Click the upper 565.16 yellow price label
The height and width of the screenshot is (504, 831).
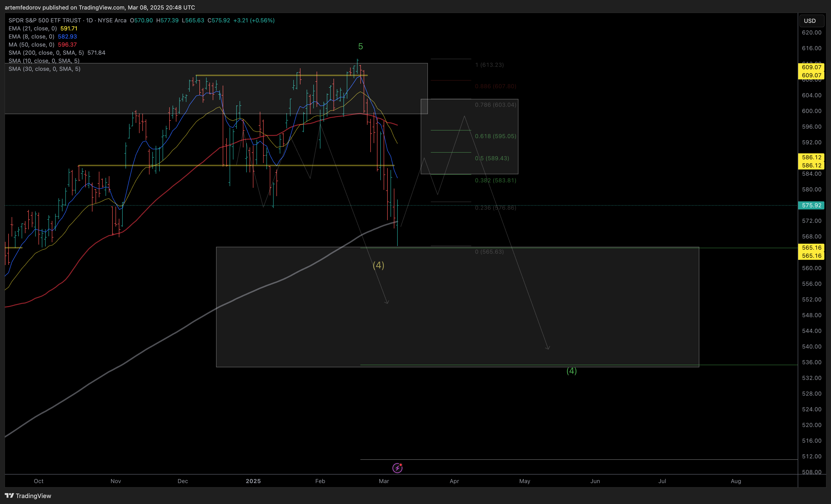[811, 248]
